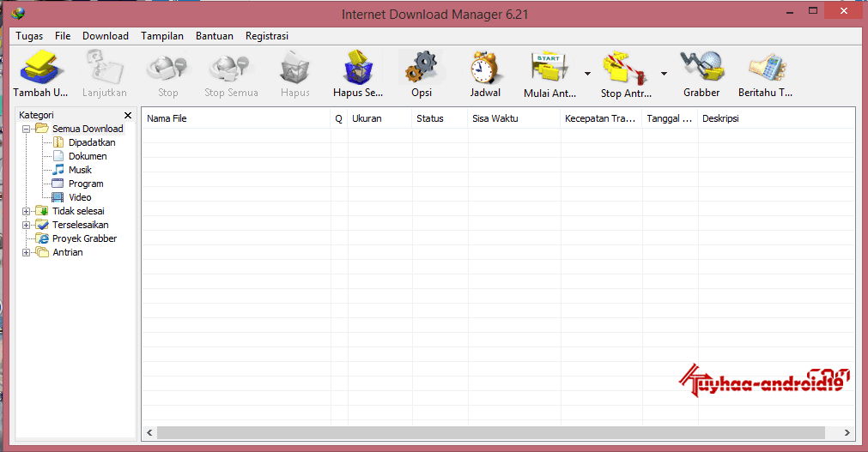
Task: Sort by Ukuran column header
Action: pyautogui.click(x=379, y=118)
